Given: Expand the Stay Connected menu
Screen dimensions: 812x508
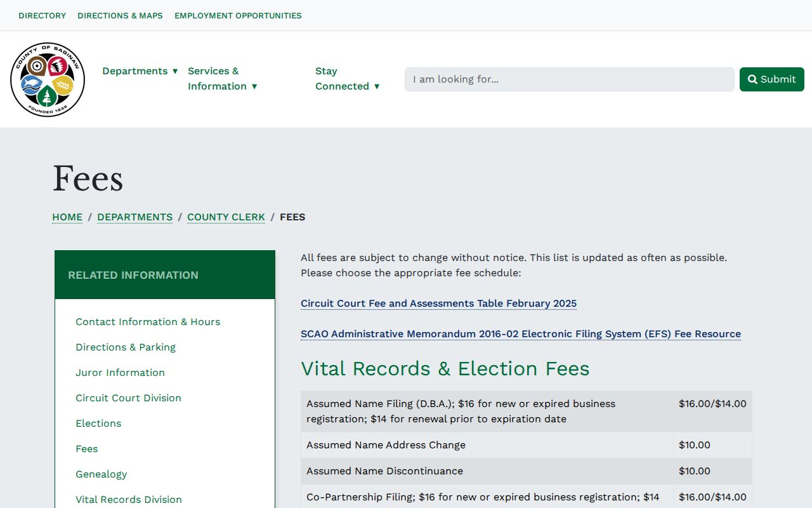Looking at the screenshot, I should click(348, 79).
